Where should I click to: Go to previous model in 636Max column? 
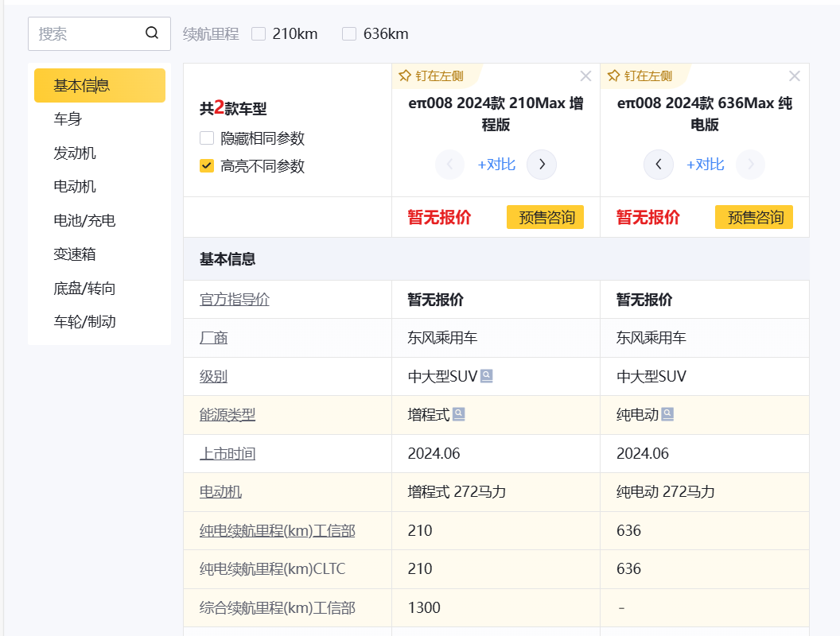659,165
